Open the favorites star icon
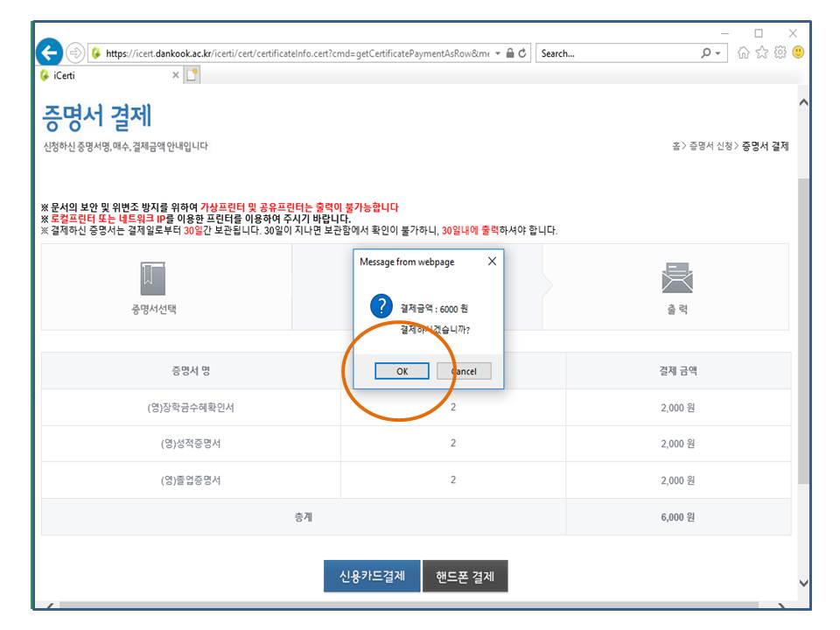The height and width of the screenshot is (630, 840). (x=763, y=53)
